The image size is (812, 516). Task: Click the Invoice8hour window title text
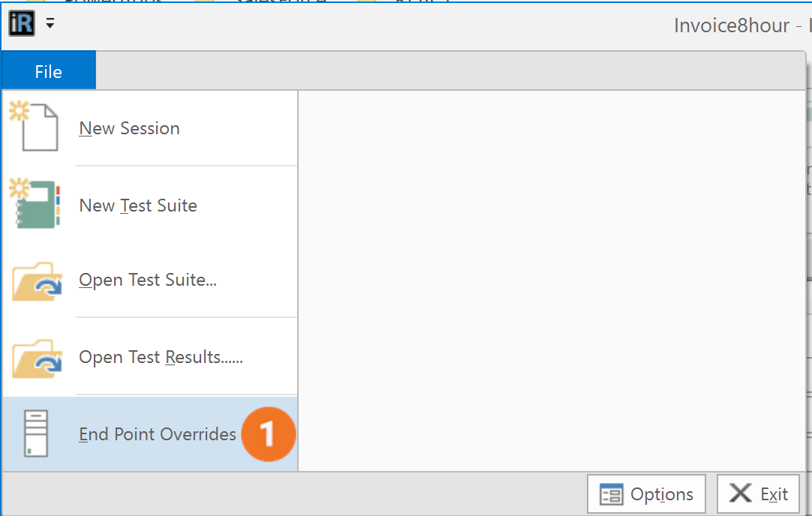click(x=731, y=25)
